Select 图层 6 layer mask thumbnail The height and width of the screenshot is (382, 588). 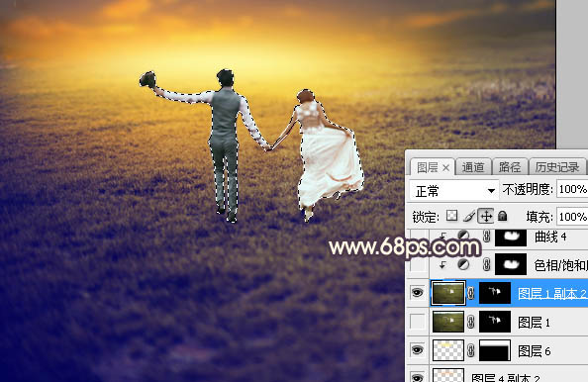pyautogui.click(x=495, y=350)
